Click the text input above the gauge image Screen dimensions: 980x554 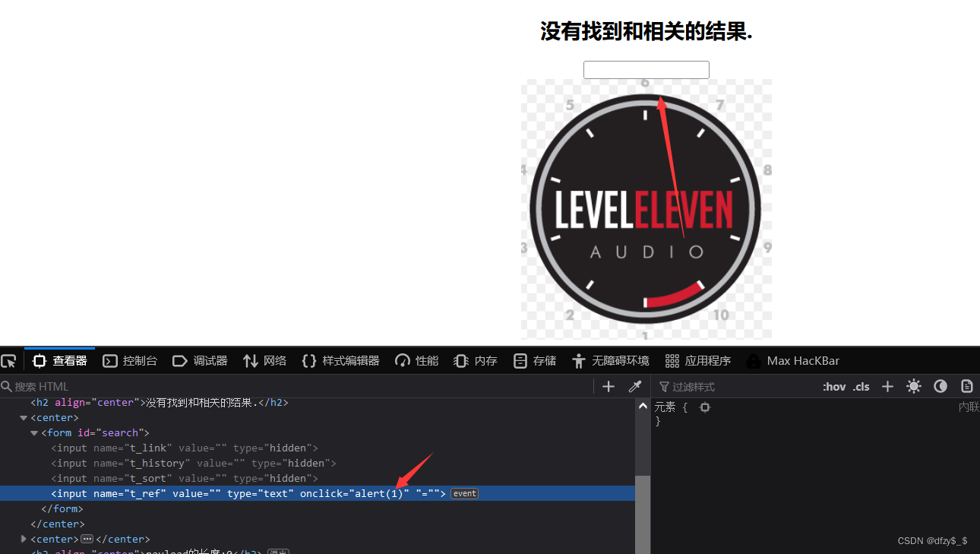click(x=646, y=70)
